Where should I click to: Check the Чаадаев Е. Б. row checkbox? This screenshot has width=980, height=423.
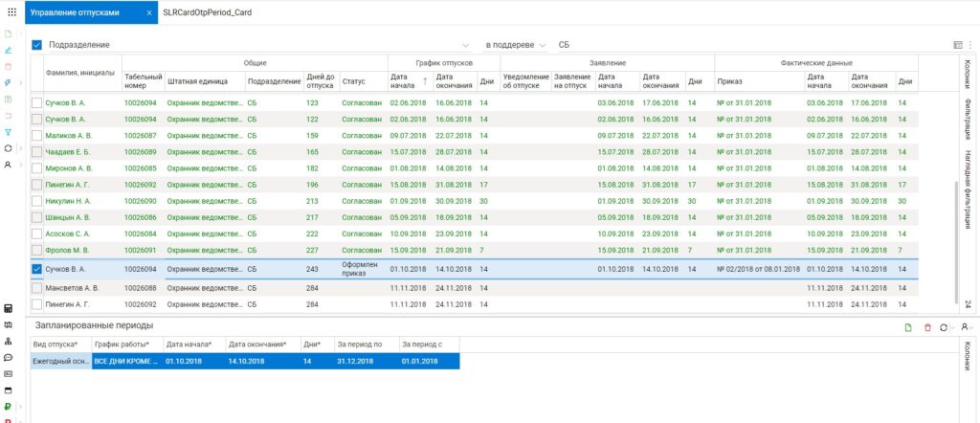click(x=37, y=151)
